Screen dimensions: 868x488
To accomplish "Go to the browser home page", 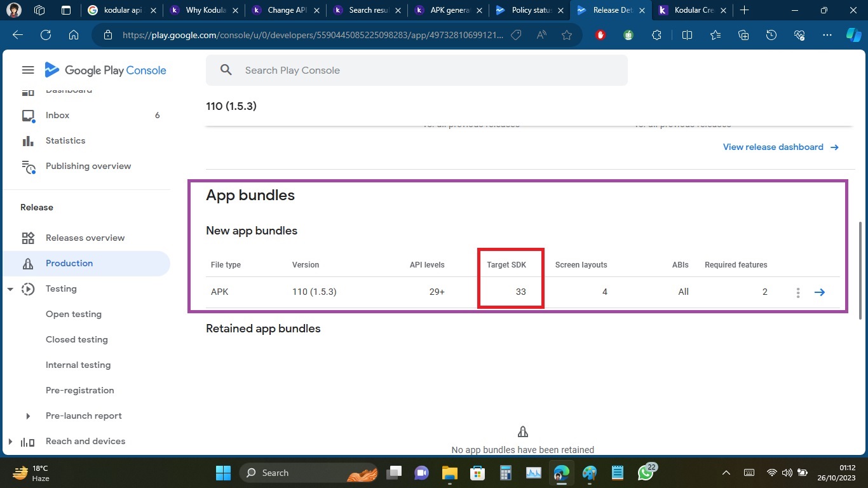I will click(74, 36).
